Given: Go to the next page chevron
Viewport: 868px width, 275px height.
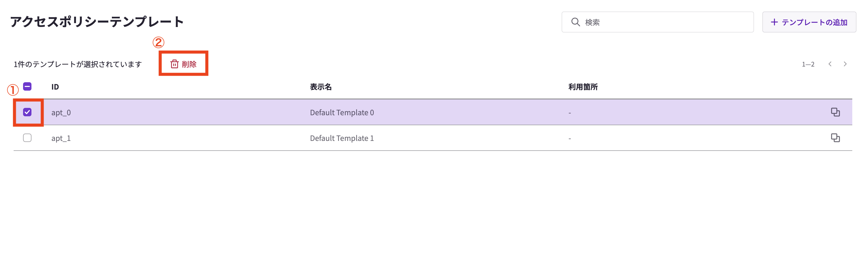Looking at the screenshot, I should click(845, 64).
